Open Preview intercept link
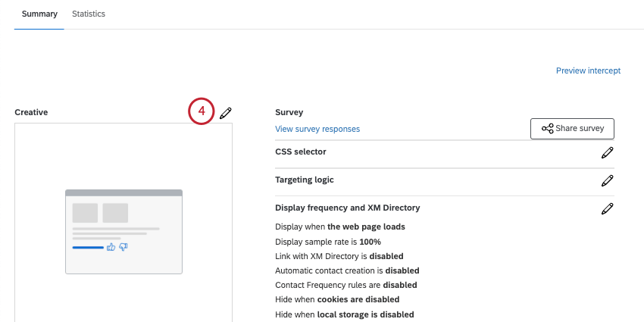644x322 pixels. click(x=588, y=70)
